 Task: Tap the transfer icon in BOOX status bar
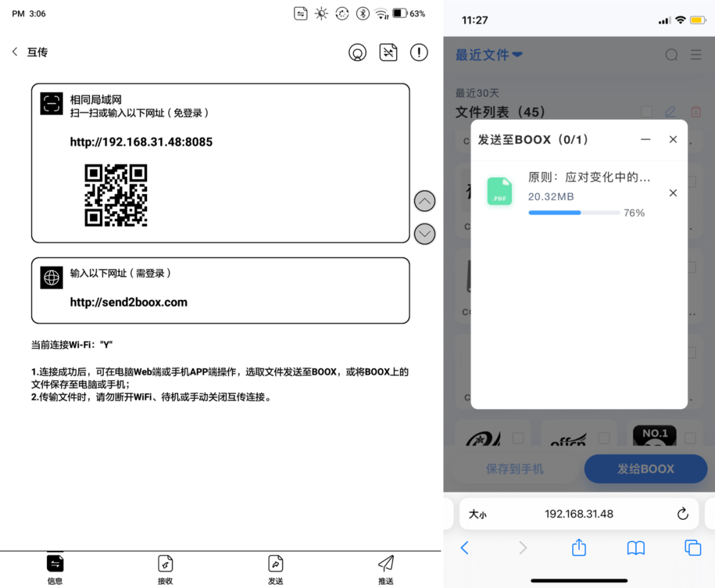pyautogui.click(x=301, y=14)
